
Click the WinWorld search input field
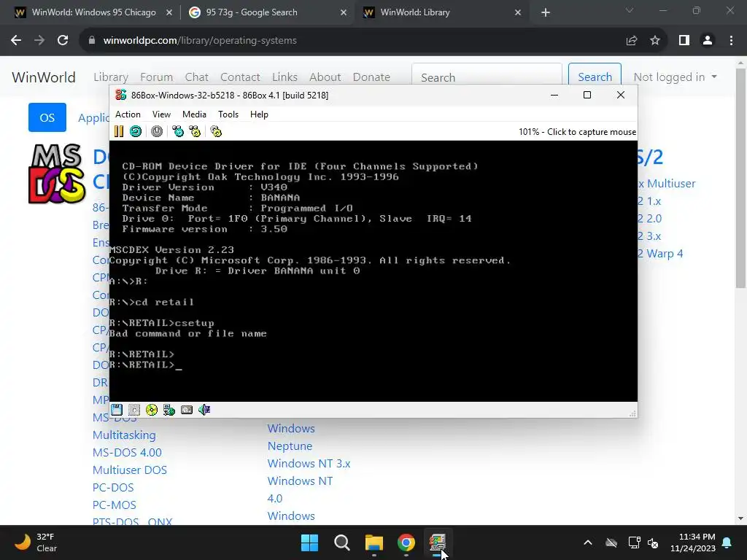pyautogui.click(x=487, y=75)
